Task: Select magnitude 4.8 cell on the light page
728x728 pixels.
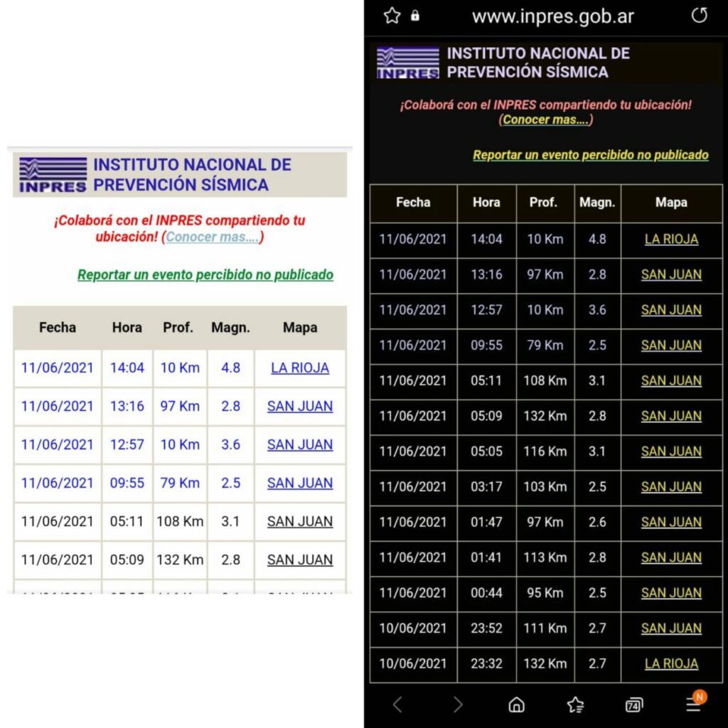Action: pos(231,368)
